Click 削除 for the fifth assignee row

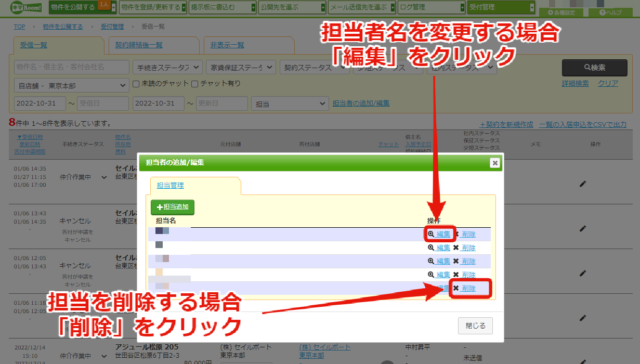[x=468, y=289]
